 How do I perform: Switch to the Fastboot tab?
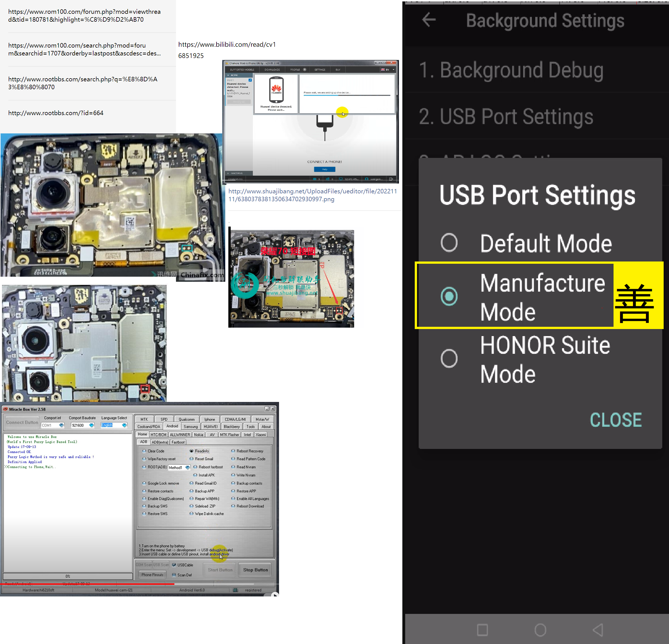pos(178,442)
